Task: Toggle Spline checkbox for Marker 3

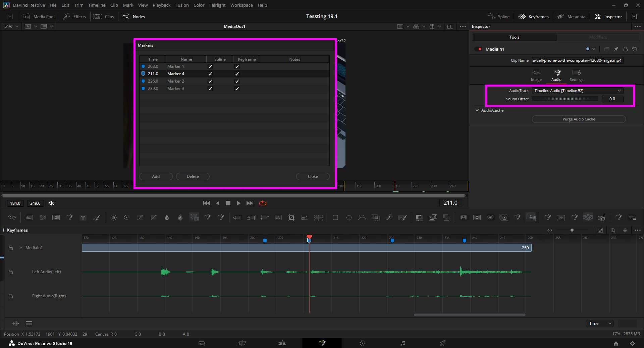Action: coord(210,89)
